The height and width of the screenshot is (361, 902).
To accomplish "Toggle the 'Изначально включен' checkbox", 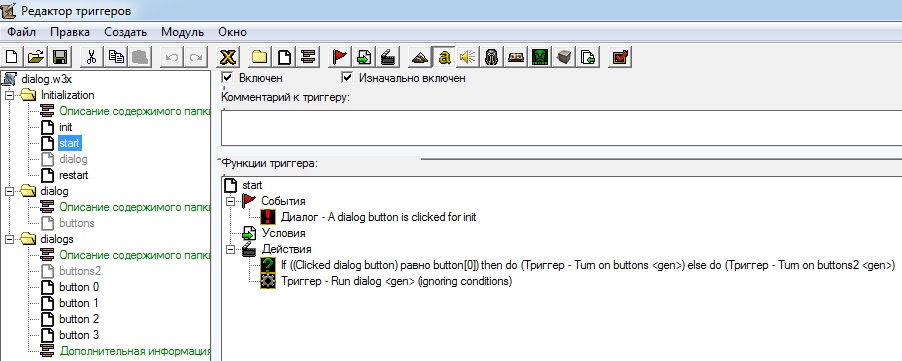I will (x=347, y=77).
